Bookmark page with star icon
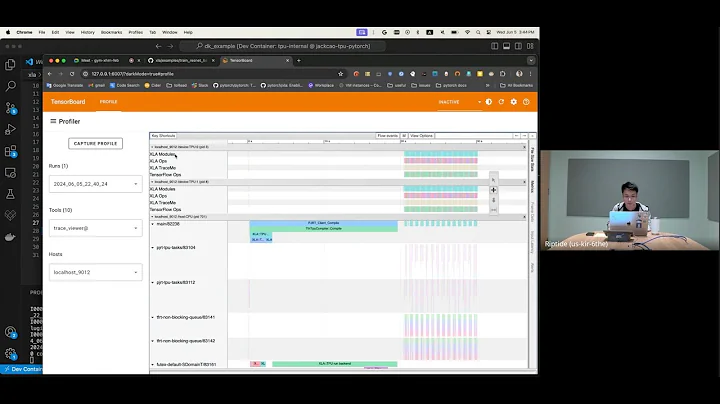Viewport: 720px width, 404px height. point(340,74)
